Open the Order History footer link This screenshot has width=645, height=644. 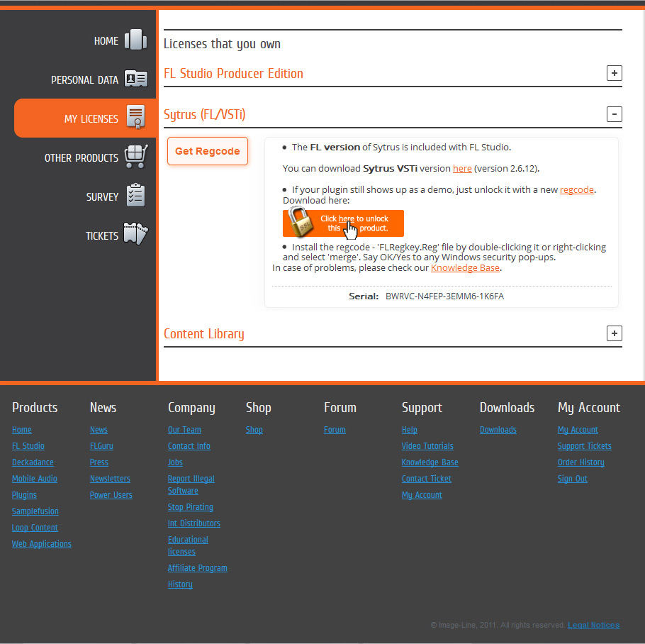click(580, 462)
